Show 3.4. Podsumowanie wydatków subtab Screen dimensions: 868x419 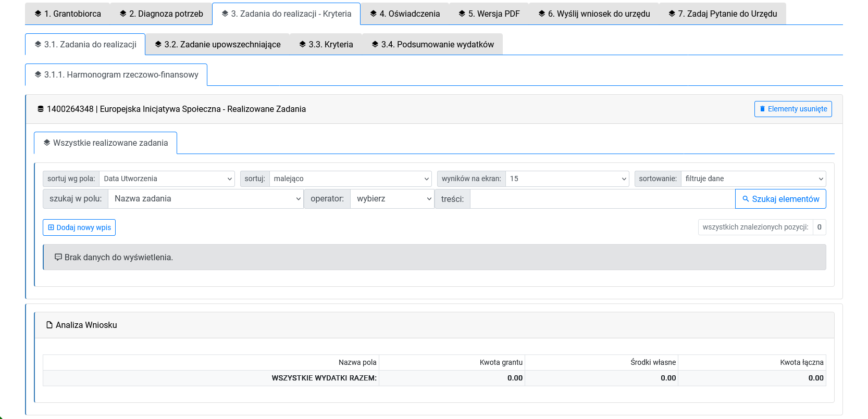click(x=432, y=45)
